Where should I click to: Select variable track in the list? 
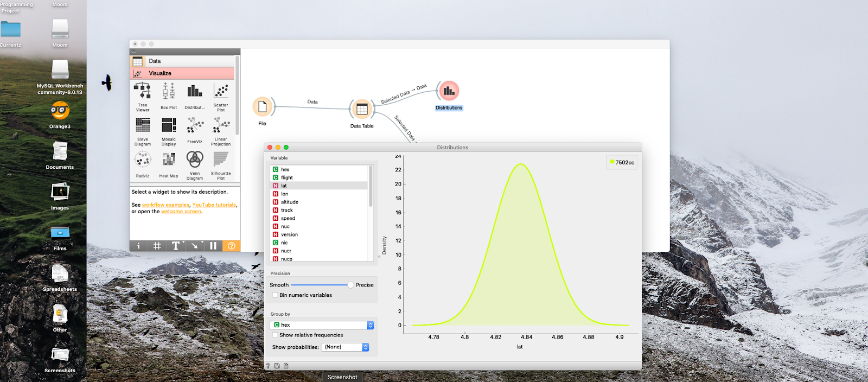click(319, 210)
